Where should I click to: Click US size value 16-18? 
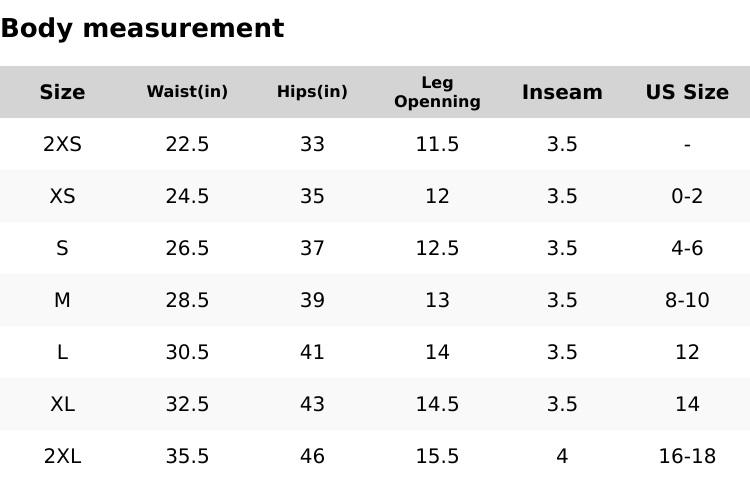(687, 456)
